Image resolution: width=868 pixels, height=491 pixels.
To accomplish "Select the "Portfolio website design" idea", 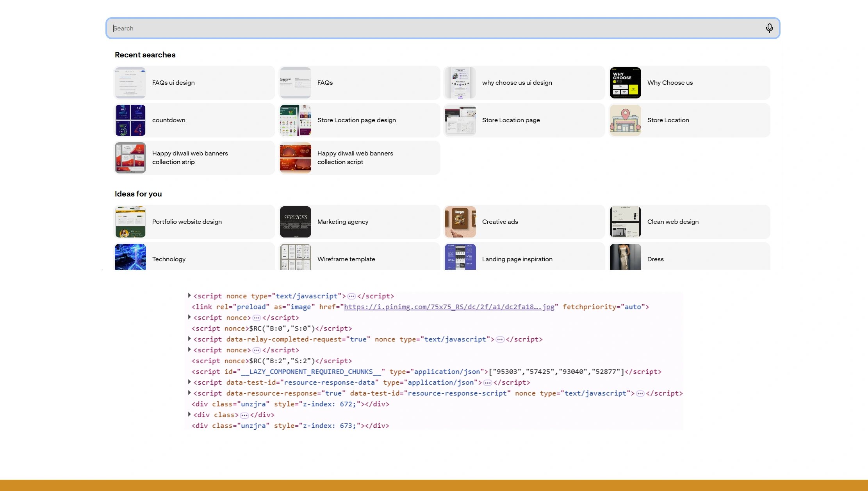I will [194, 221].
